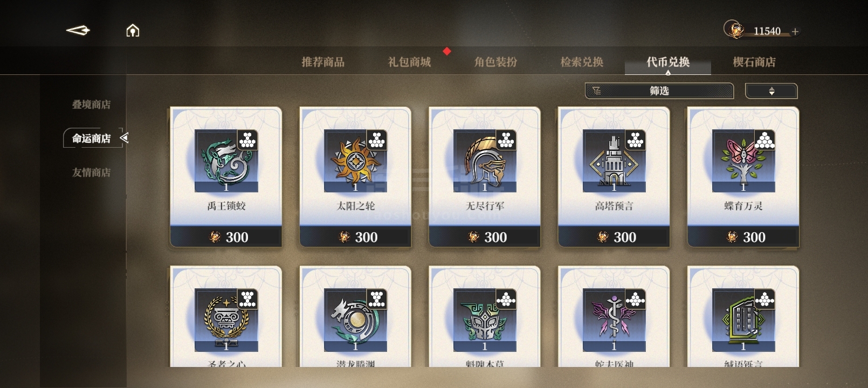Add currency with the plus icon
Viewport: 868px width, 388px height.
795,32
